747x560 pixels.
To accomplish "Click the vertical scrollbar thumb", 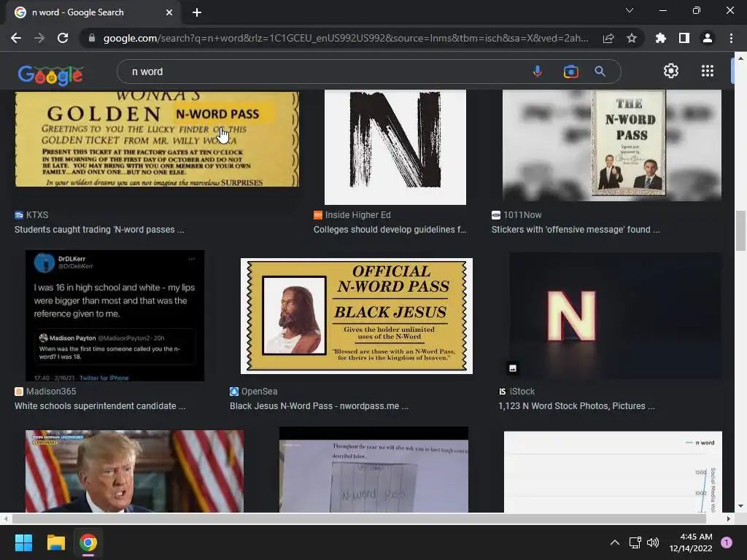I will 740,230.
